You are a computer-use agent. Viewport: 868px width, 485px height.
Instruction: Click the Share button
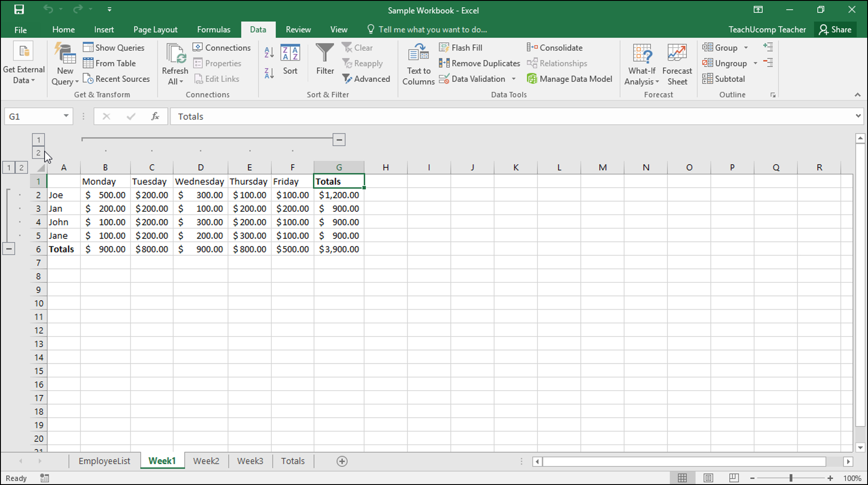835,29
